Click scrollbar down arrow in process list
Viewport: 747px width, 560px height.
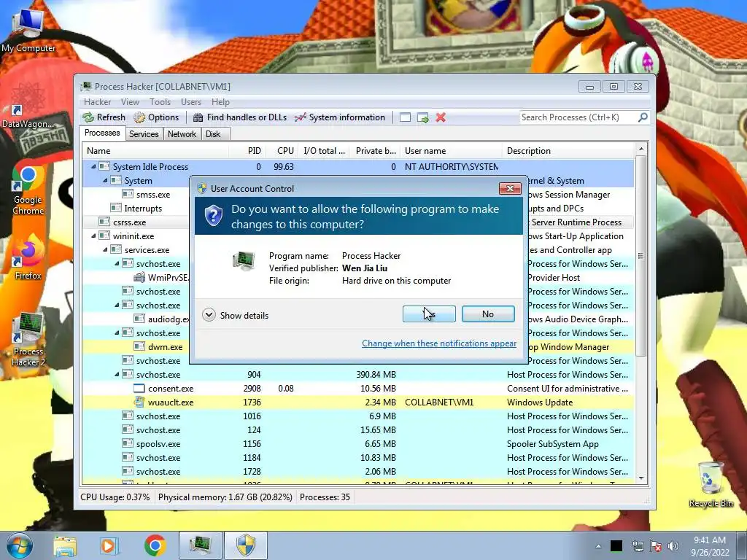(x=640, y=478)
